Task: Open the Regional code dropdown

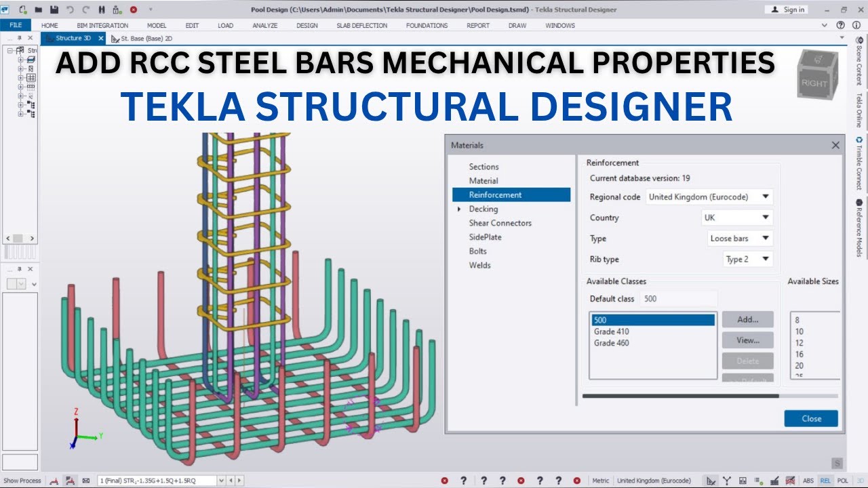Action: coord(709,197)
